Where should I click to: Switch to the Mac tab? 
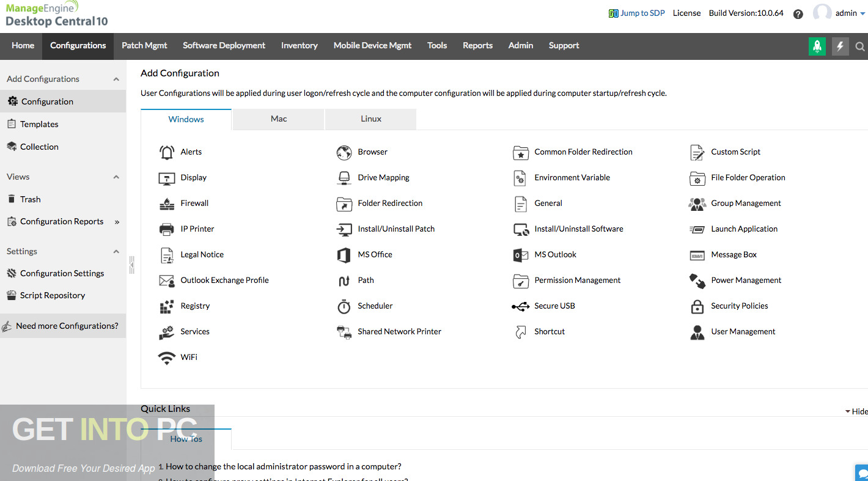(278, 119)
